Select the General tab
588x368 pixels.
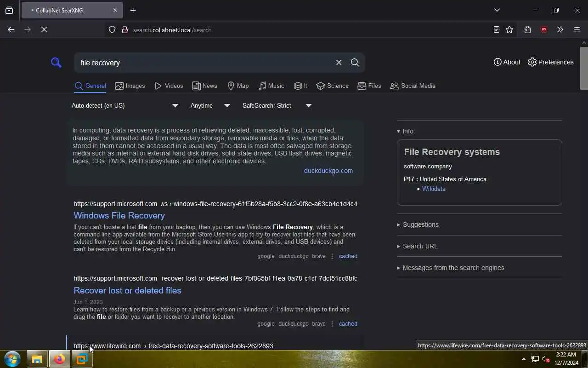tap(90, 86)
